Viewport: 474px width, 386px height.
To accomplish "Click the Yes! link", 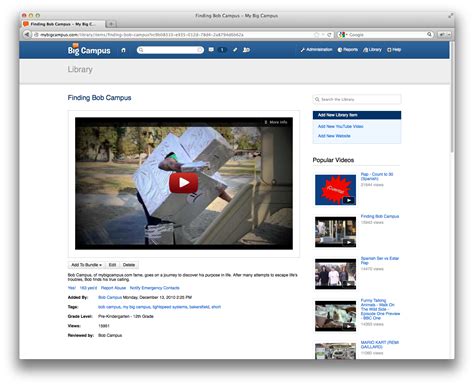I will click(72, 288).
